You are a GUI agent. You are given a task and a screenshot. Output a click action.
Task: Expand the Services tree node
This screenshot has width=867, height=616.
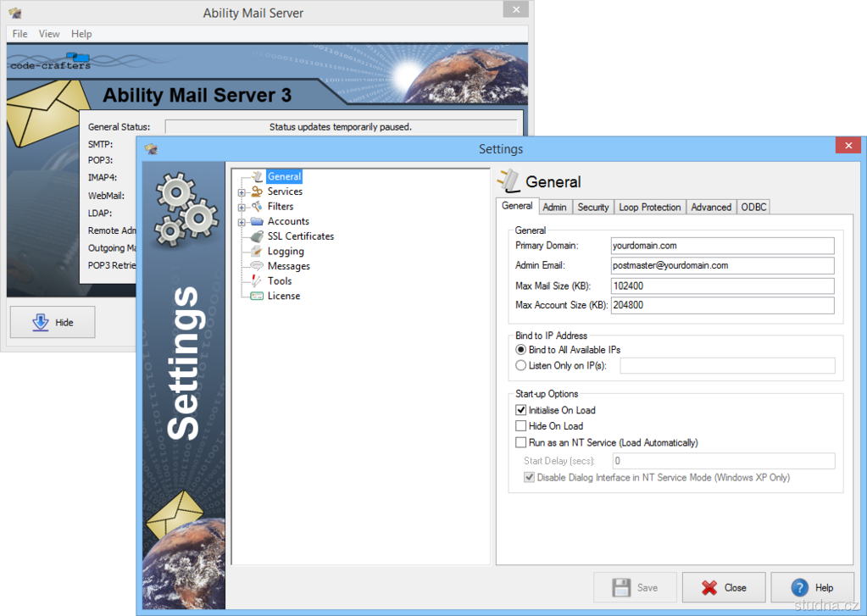click(242, 192)
